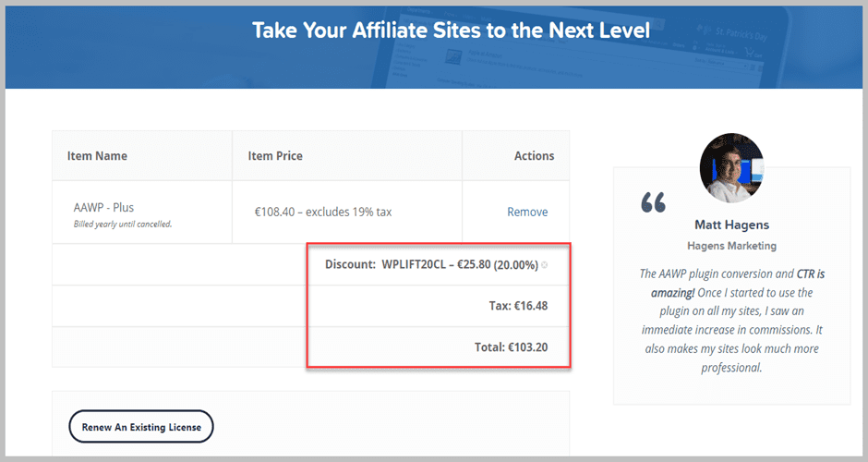Click the Remove link for AAWP - Plus
Screen dimensions: 868x462
527,212
